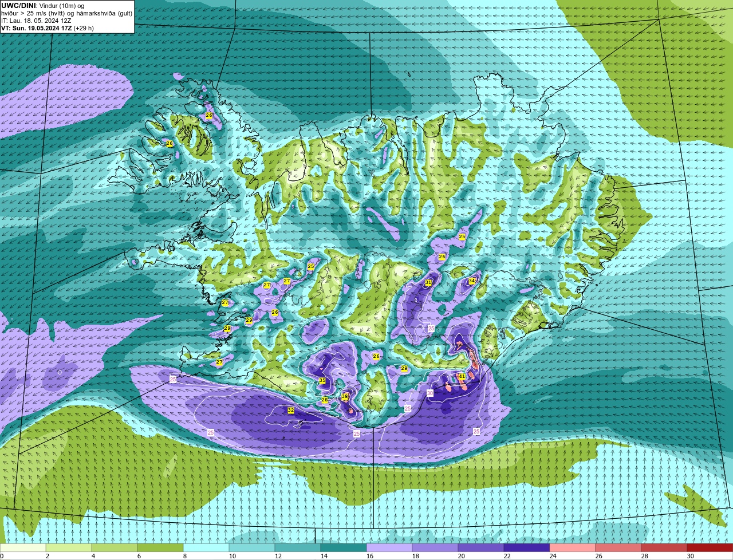Pick the 24–26 m/s pink legend swatch
Screen dimensions: 733x560
click(573, 548)
